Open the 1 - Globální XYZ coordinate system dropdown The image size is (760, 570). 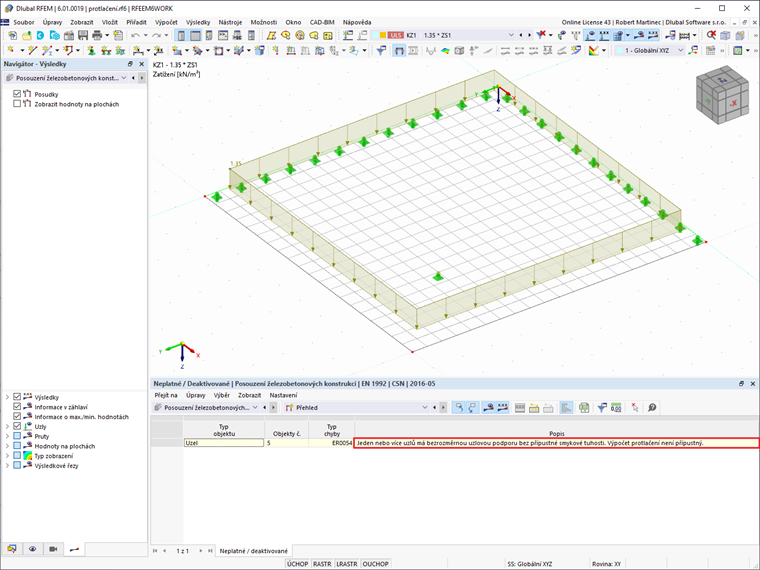click(681, 50)
